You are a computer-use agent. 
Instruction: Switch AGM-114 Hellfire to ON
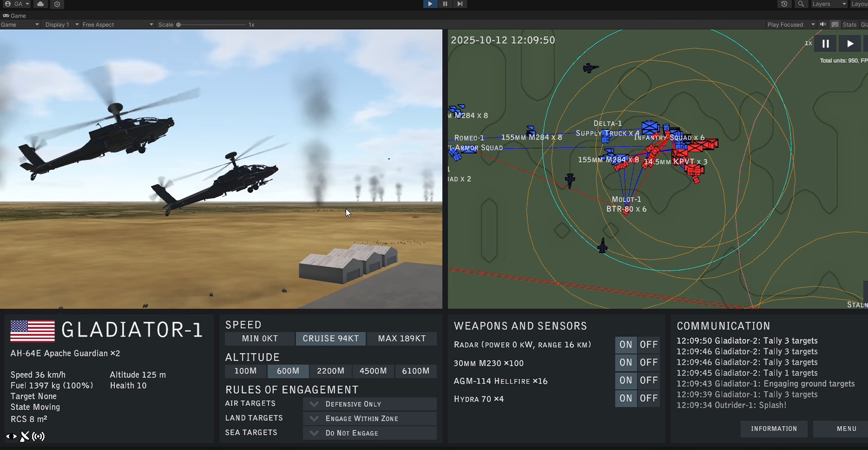coord(626,380)
